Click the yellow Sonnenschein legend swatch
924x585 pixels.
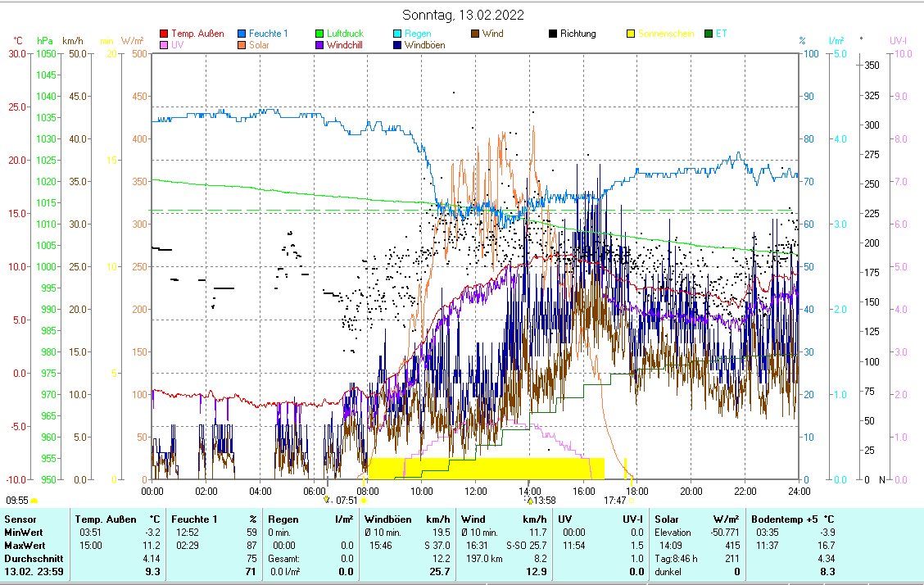tap(631, 34)
